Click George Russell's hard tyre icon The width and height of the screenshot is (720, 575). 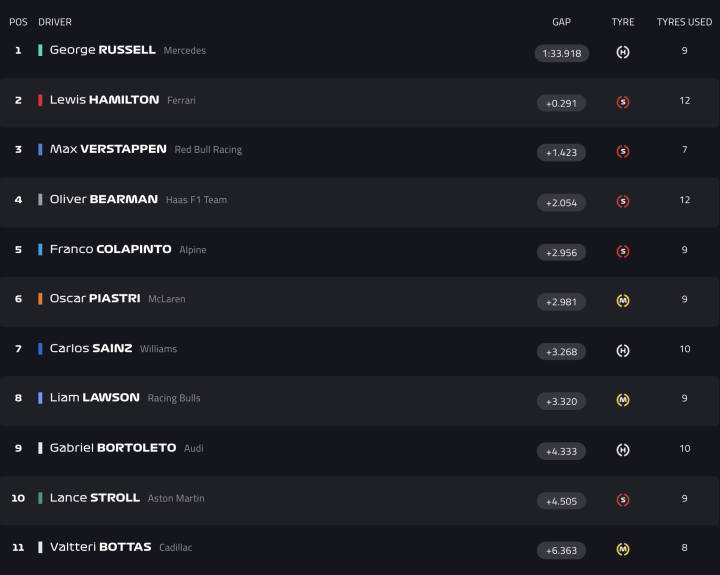623,52
